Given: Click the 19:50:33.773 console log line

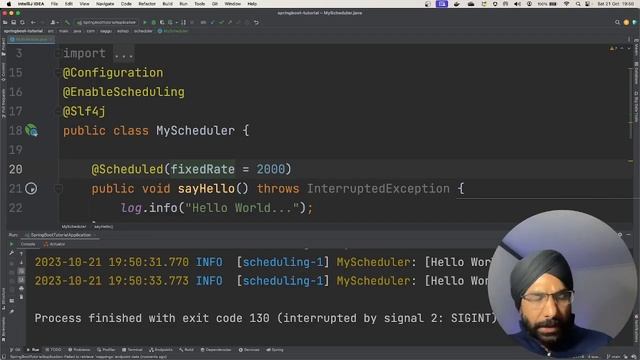Looking at the screenshot, I should point(262,281).
